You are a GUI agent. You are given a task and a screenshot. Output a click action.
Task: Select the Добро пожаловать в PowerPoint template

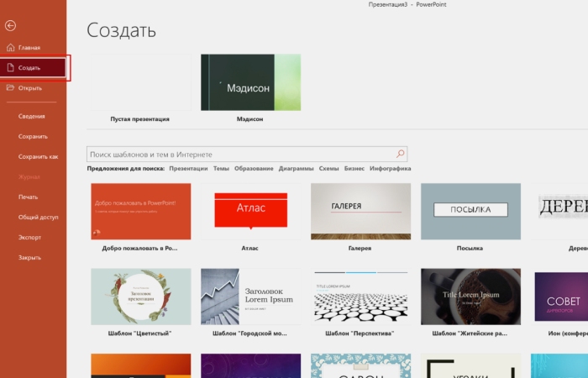click(140, 212)
